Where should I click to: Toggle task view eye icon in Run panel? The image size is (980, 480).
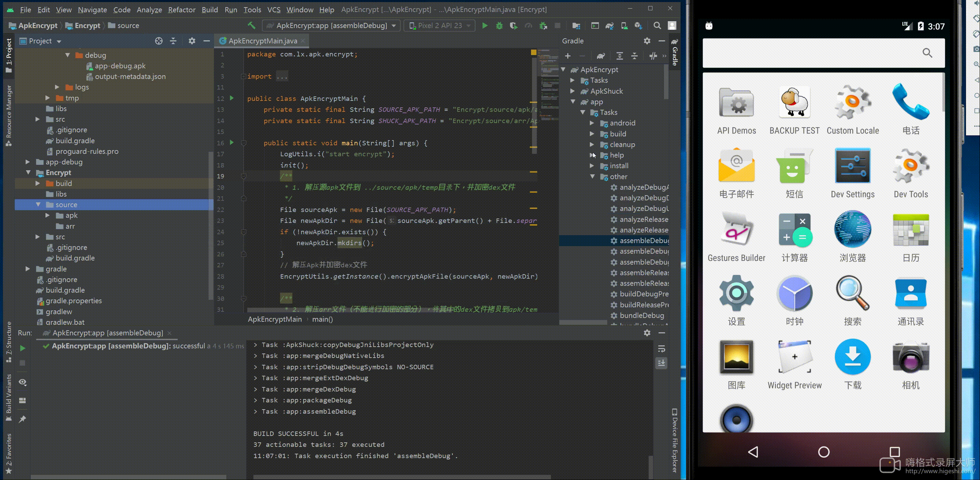(23, 382)
